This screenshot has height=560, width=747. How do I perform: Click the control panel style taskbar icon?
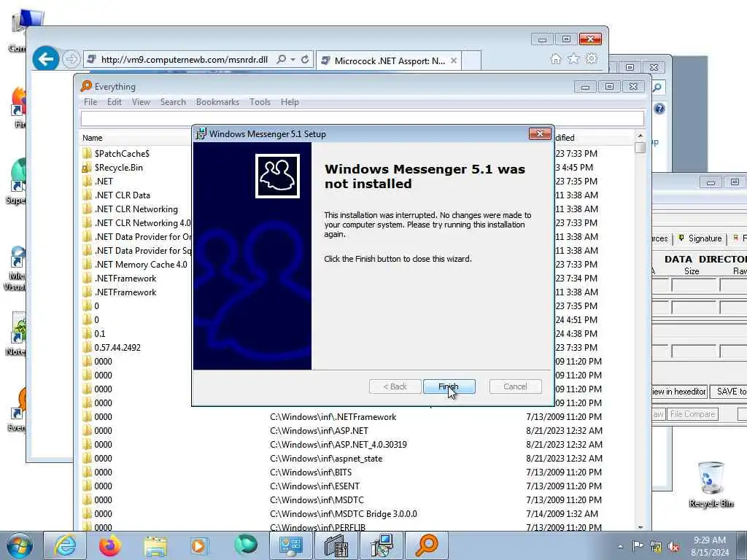(x=291, y=545)
